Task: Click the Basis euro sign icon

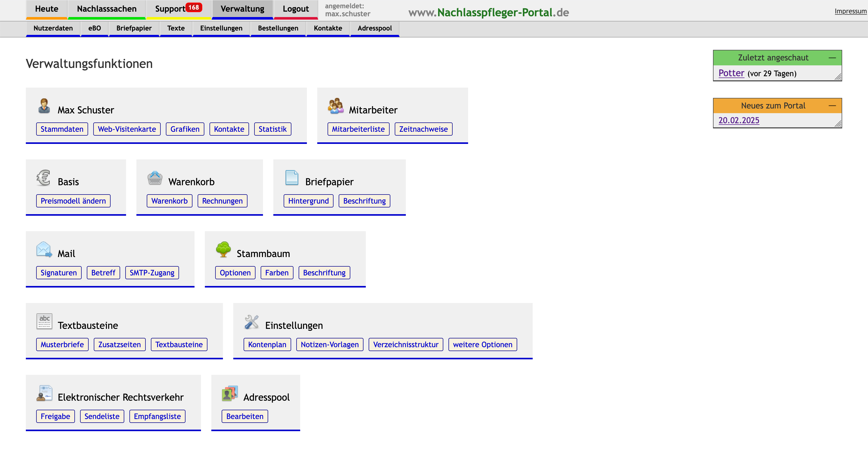Action: [43, 177]
